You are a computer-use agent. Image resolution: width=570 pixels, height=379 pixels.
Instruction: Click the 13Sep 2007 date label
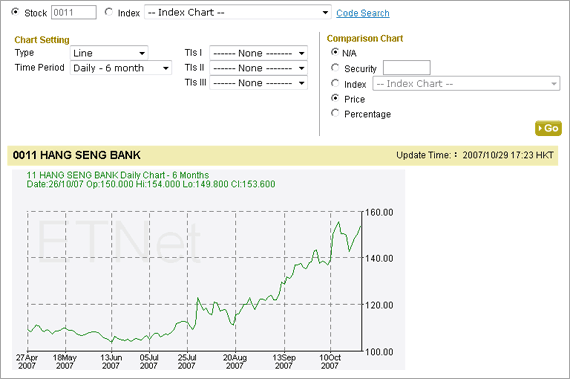tap(284, 362)
